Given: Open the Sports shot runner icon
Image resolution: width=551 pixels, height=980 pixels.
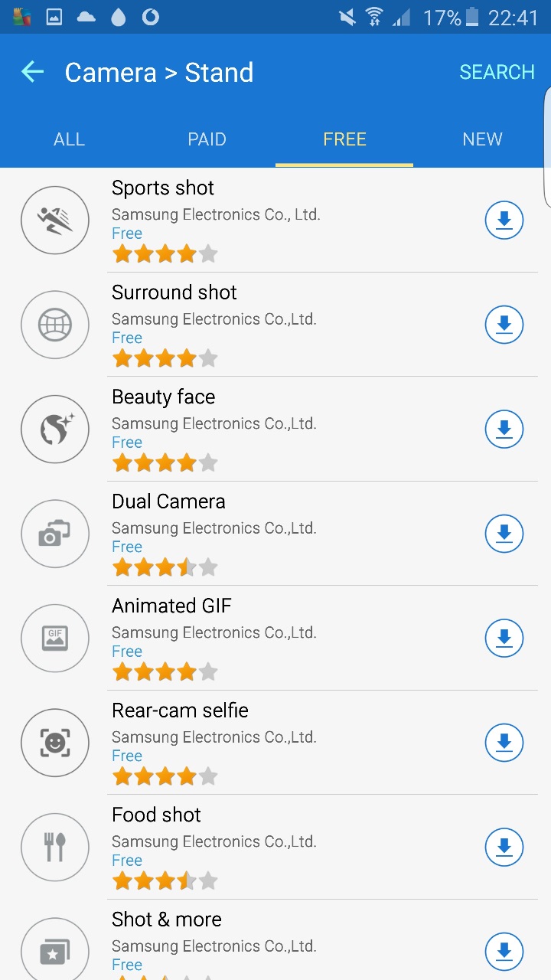Looking at the screenshot, I should point(55,220).
